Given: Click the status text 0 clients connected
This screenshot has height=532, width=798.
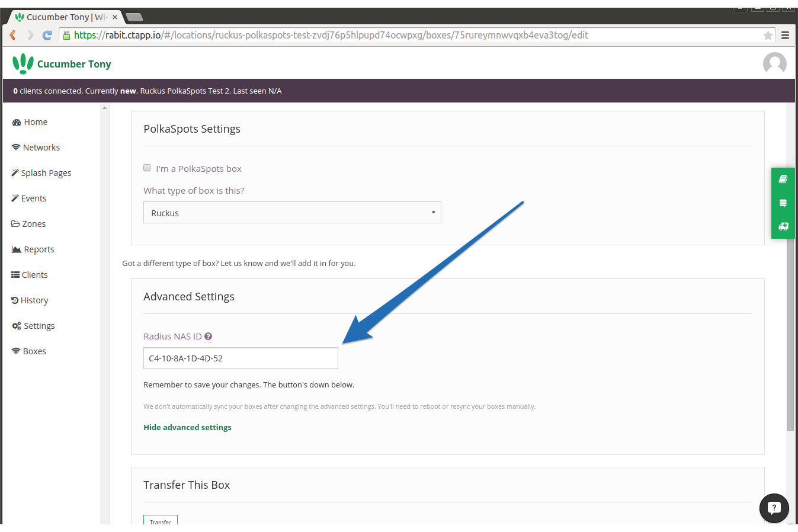Looking at the screenshot, I should click(48, 91).
